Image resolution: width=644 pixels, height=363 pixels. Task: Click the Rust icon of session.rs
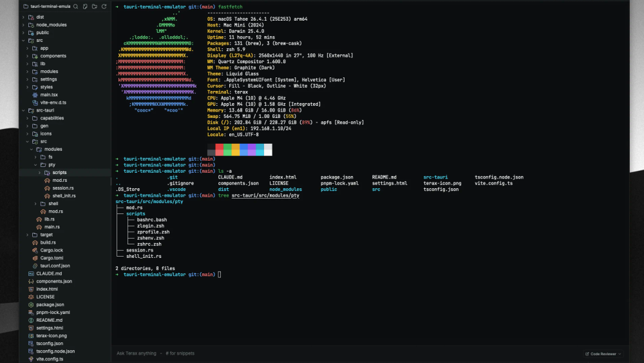point(47,188)
